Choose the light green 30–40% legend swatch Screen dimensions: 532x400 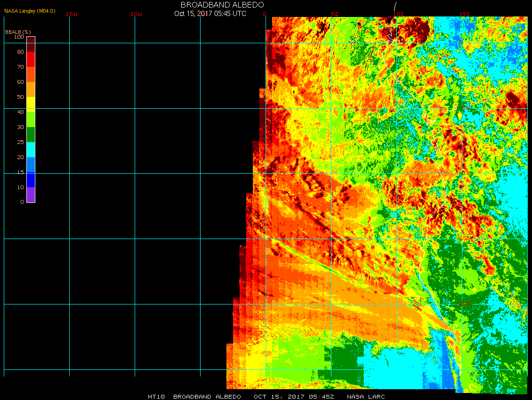(31, 120)
